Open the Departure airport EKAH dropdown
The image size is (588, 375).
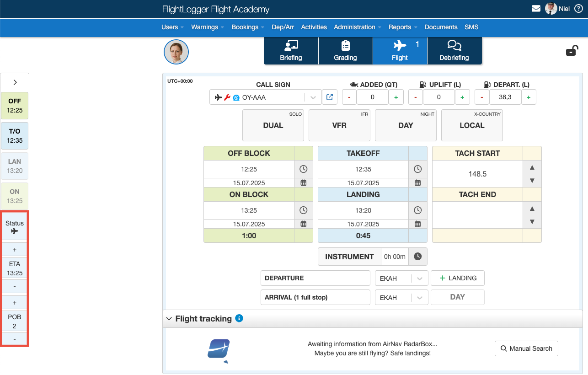(x=419, y=278)
